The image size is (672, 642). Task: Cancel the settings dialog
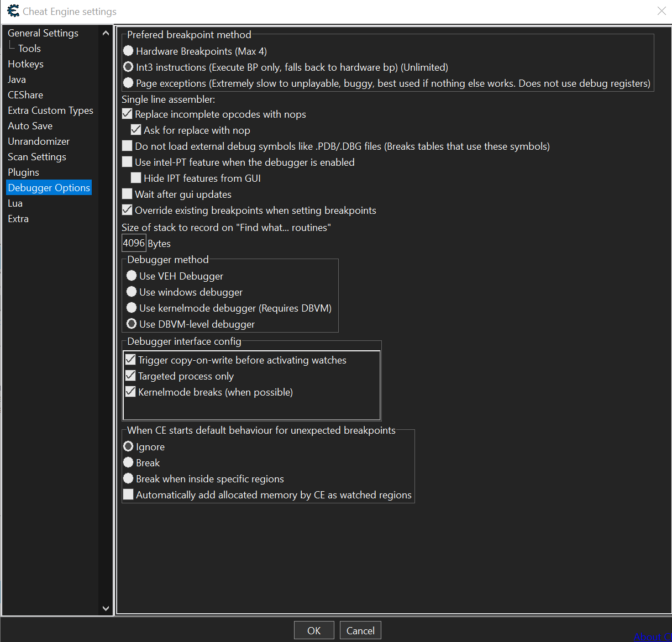click(360, 630)
